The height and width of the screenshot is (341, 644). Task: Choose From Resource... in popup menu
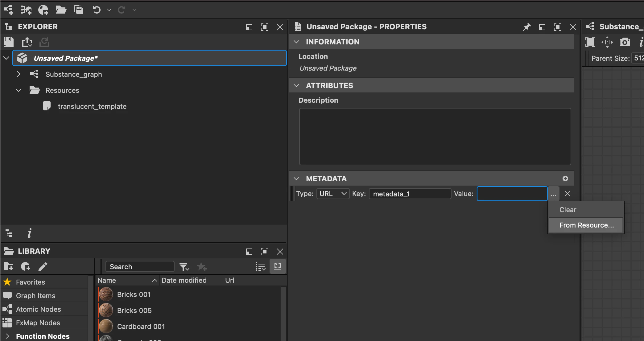[x=586, y=225]
